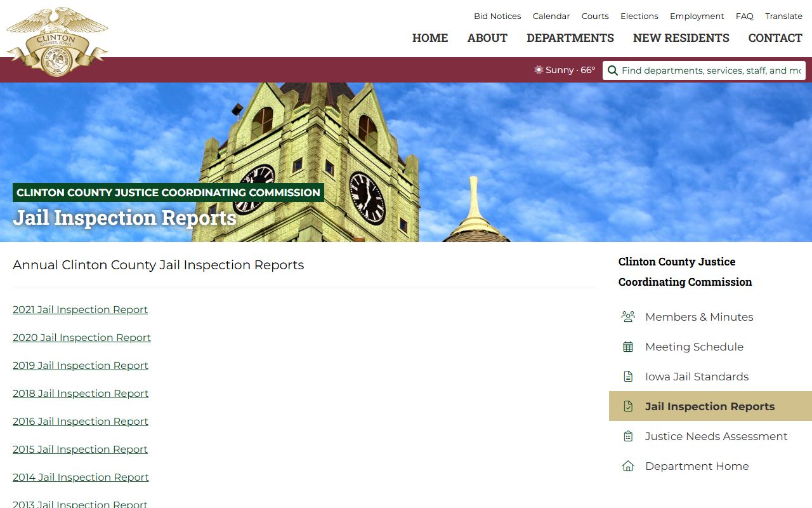Viewport: 812px width, 508px height.
Task: Open the Bid Notices link
Action: [497, 17]
